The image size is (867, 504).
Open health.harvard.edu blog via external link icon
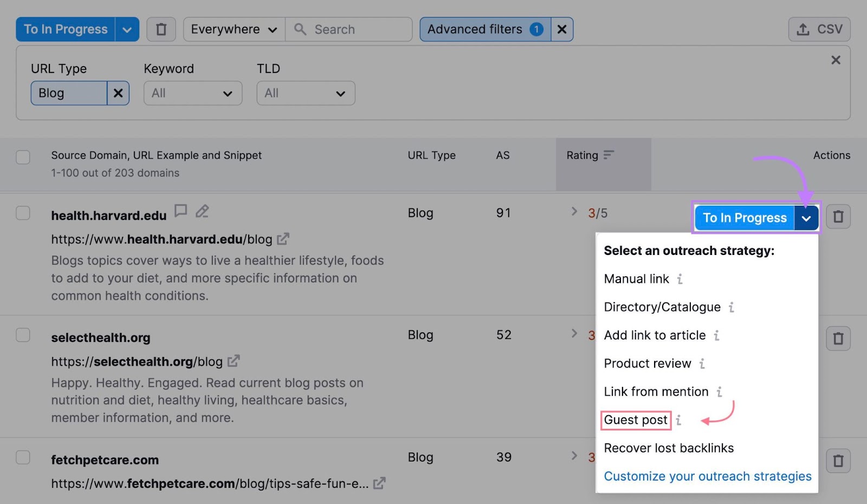pos(282,239)
